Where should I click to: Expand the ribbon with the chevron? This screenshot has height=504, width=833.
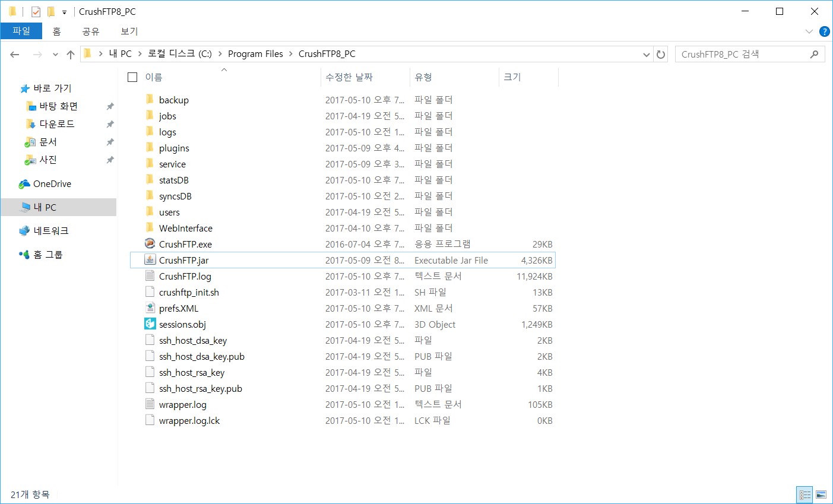(x=809, y=31)
